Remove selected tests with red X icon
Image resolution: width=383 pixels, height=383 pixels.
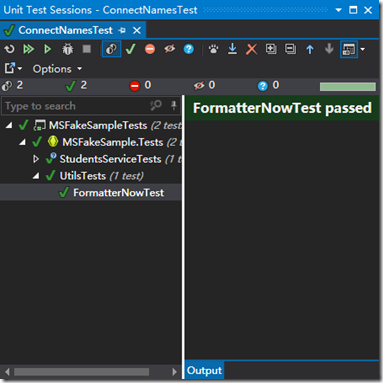pos(252,49)
